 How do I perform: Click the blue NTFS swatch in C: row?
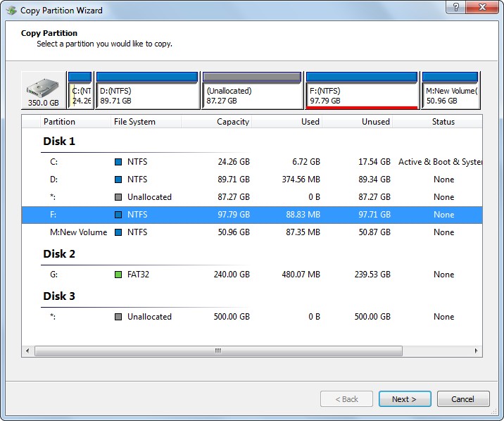(118, 162)
